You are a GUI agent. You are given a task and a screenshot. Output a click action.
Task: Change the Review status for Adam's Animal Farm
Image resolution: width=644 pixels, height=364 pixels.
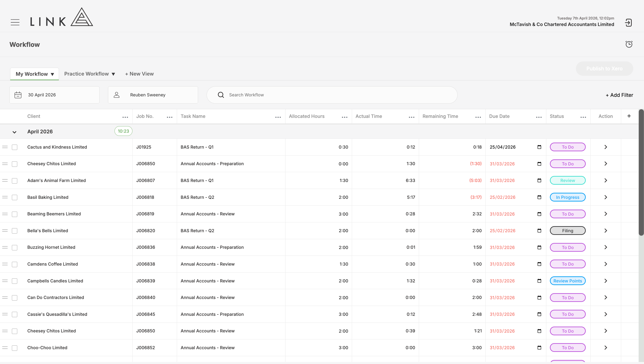568,180
